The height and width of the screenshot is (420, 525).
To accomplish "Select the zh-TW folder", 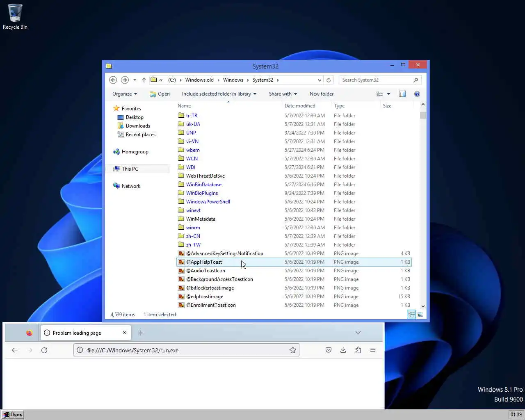I will (x=193, y=245).
